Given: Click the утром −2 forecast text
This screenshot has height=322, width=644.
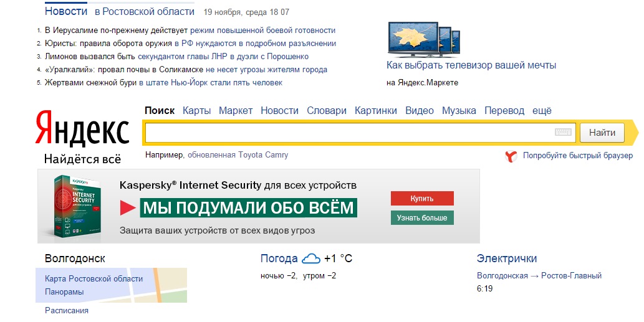Looking at the screenshot, I should (x=319, y=276).
